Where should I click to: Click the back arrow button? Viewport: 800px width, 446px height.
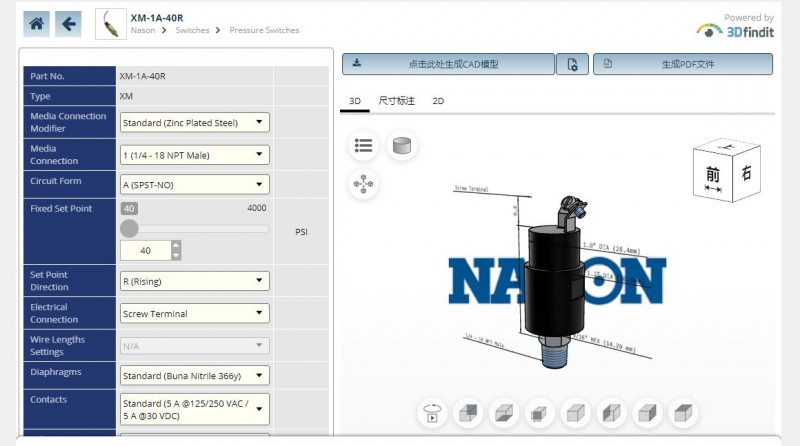pyautogui.click(x=68, y=23)
